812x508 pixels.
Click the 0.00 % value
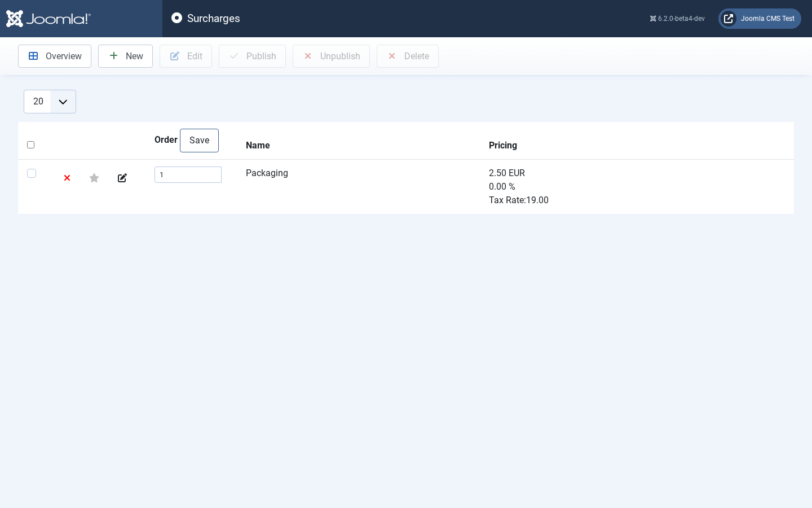tap(502, 186)
